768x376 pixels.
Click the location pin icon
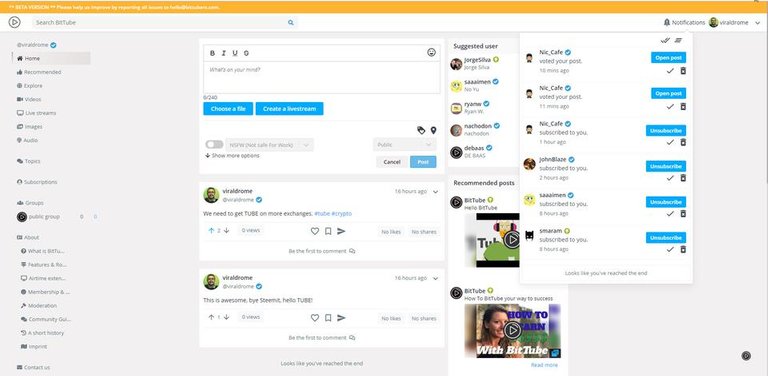click(x=433, y=130)
